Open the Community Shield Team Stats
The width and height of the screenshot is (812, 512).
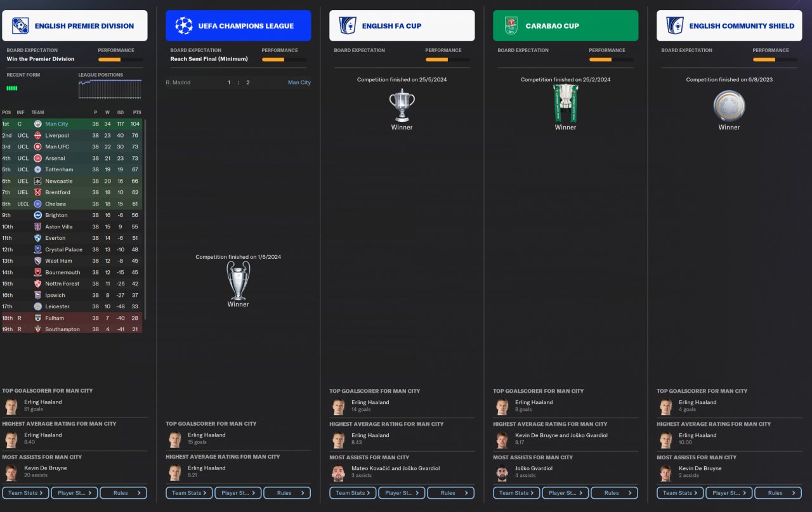click(680, 493)
